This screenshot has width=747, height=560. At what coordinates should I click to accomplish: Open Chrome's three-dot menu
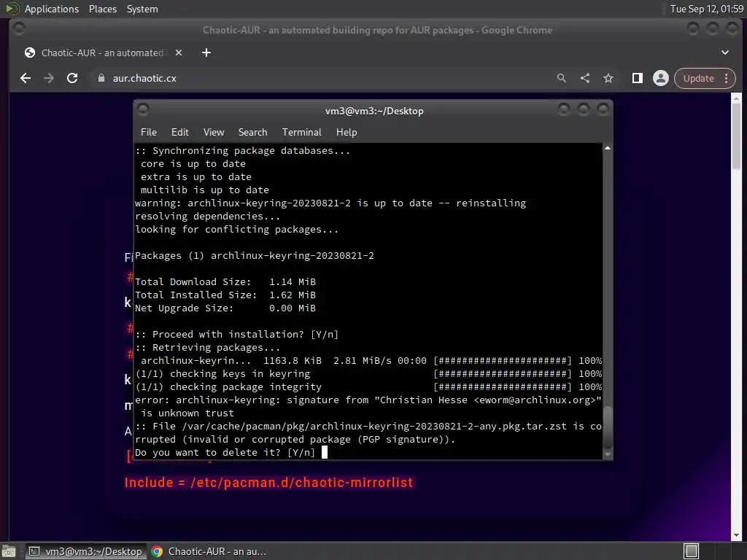727,78
